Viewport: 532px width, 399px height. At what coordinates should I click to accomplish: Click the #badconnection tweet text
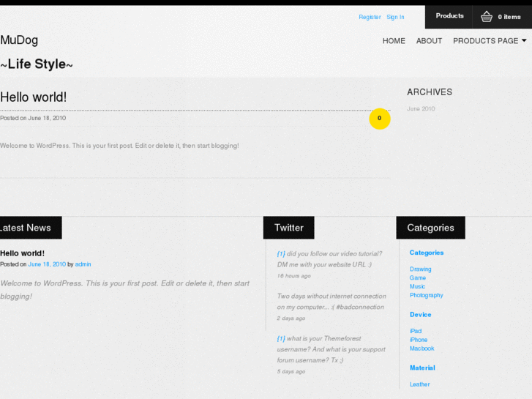point(360,307)
